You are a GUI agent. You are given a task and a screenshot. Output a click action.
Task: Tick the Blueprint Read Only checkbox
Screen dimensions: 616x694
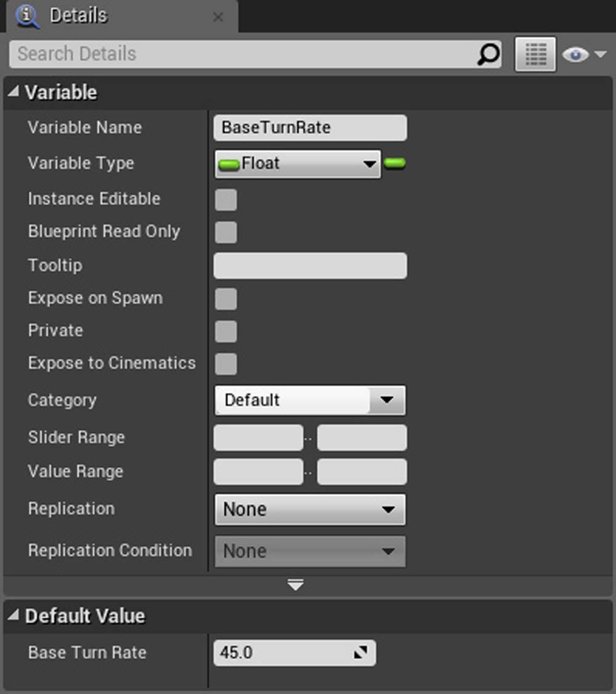point(226,232)
